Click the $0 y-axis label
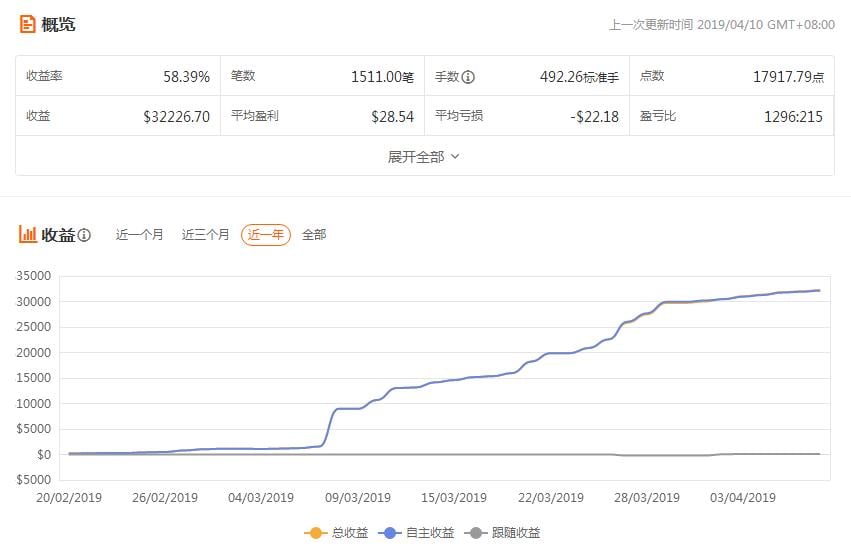Screen dimensions: 851x560 click(44, 455)
